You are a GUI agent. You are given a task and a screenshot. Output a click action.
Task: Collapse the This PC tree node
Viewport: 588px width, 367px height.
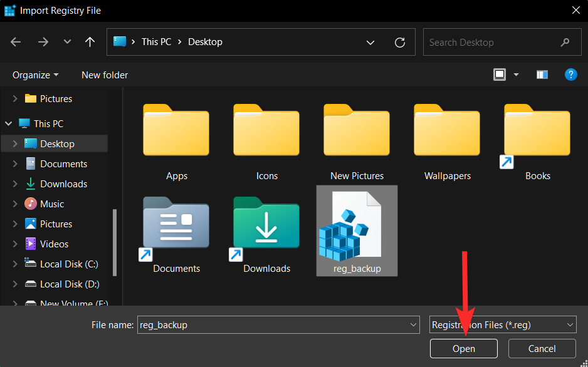pos(8,123)
